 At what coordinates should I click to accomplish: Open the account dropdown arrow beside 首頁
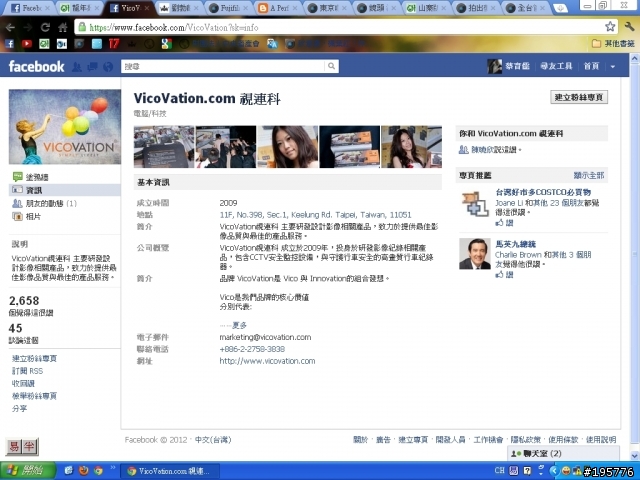point(613,67)
